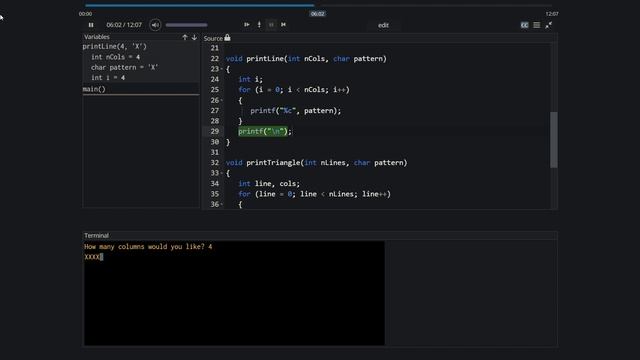Image resolution: width=640 pixels, height=360 pixels.
Task: Pause the video playback
Action: tap(91, 25)
